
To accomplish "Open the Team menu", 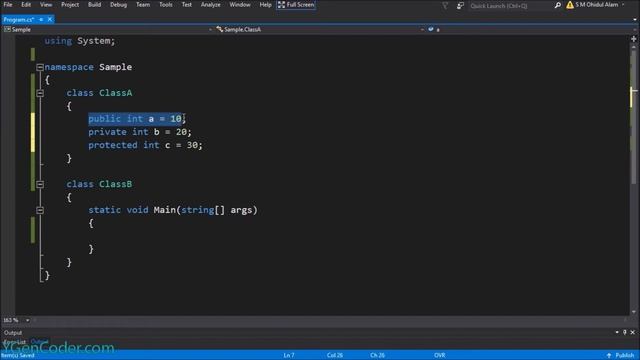I will click(x=143, y=5).
